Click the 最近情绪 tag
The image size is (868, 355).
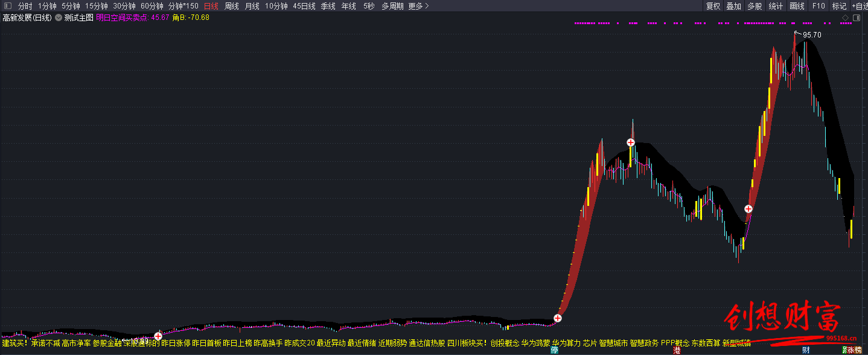click(362, 343)
